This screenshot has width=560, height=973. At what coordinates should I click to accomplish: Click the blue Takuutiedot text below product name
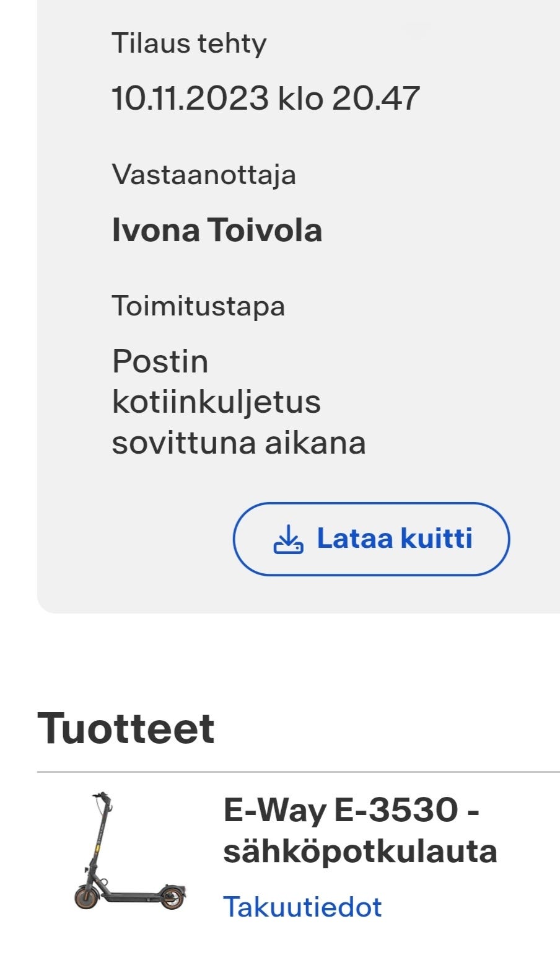point(303,906)
